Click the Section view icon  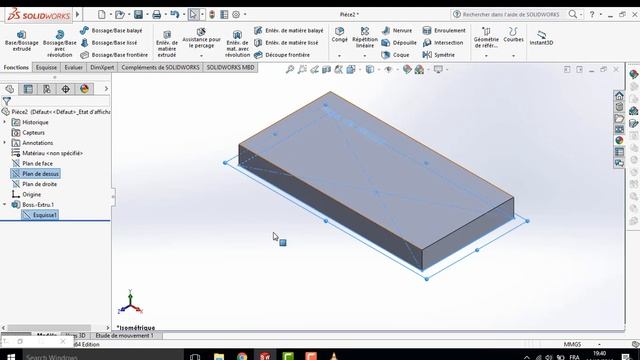pos(327,70)
